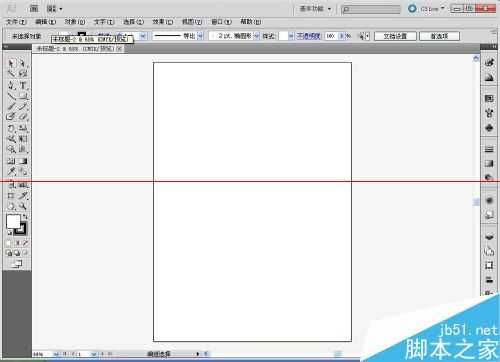The height and width of the screenshot is (362, 500).
Task: Swap fill and stroke colors arrow
Action: pyautogui.click(x=25, y=217)
